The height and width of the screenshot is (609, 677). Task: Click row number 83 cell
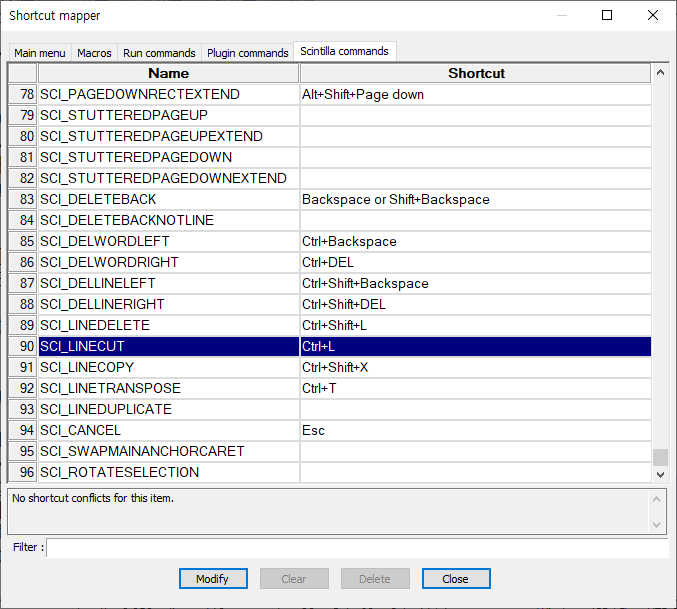23,199
